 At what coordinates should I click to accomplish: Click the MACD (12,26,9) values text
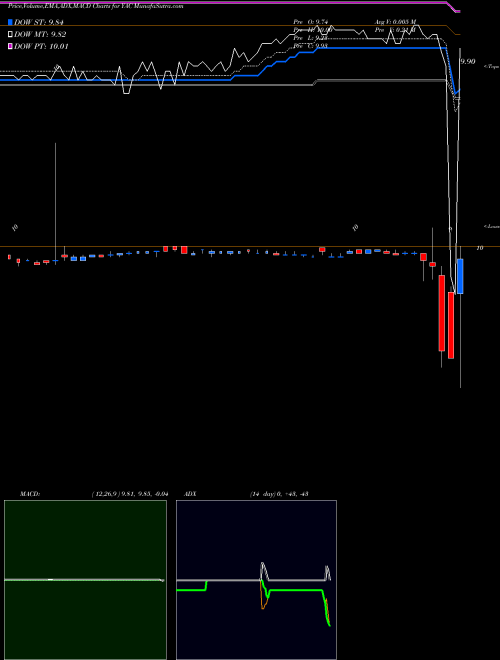[x=130, y=494]
